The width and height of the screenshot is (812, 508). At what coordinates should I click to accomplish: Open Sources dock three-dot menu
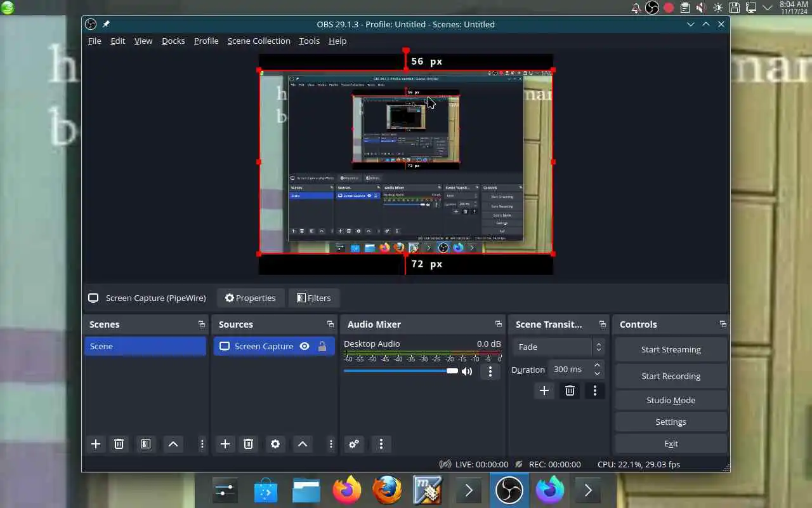[x=331, y=444]
